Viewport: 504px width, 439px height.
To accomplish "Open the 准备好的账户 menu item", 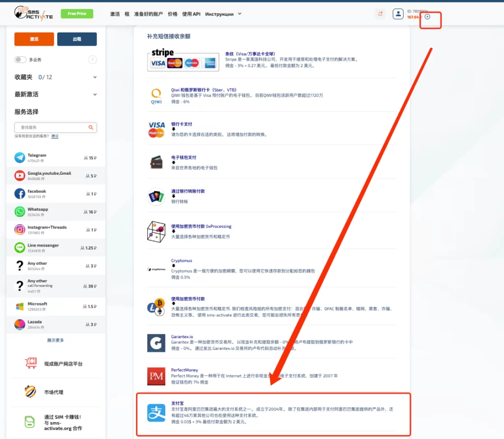I will [148, 14].
